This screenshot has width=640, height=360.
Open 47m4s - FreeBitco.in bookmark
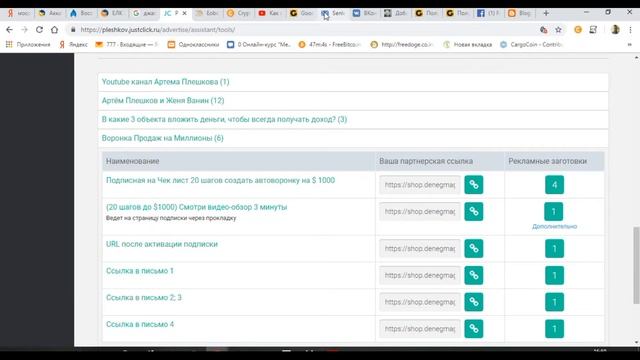[x=330, y=44]
